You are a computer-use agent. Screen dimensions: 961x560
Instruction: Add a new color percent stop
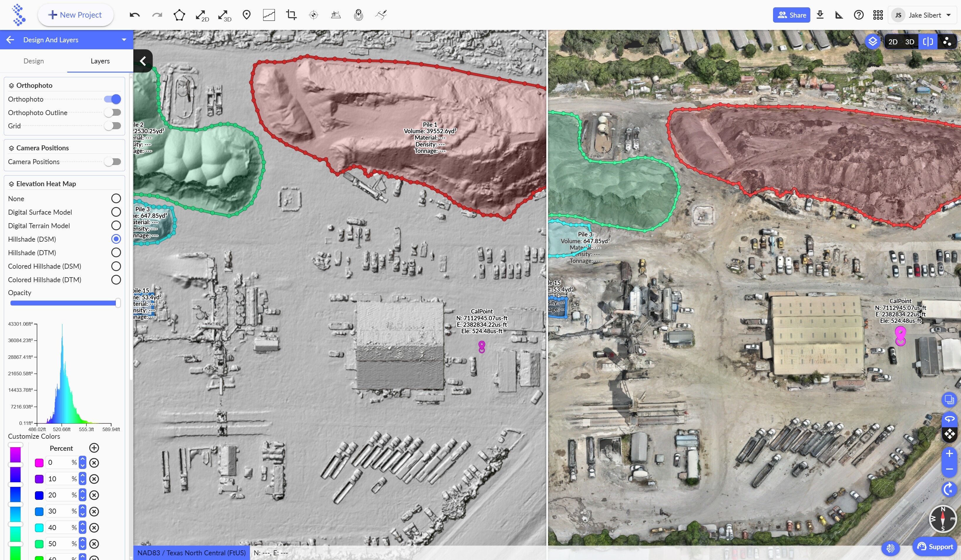coord(94,448)
